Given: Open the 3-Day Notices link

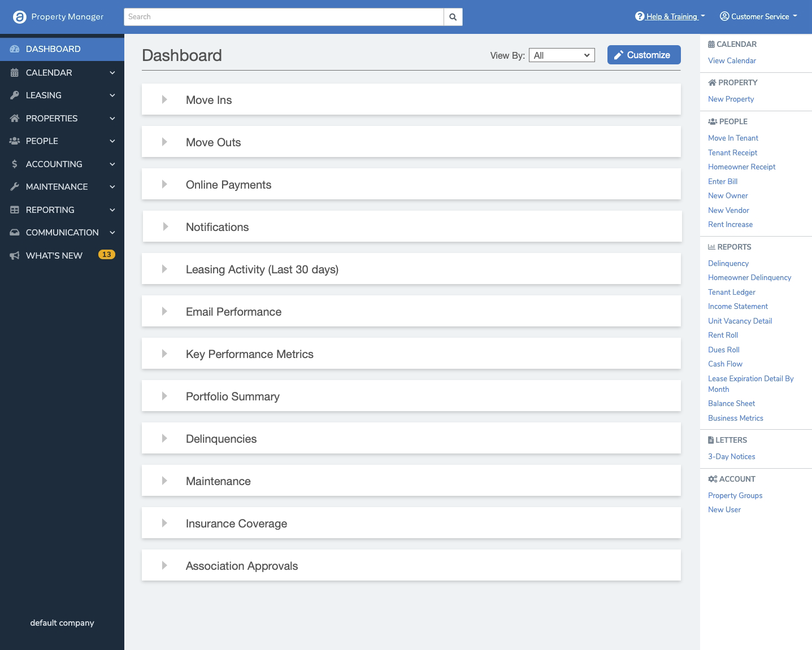Looking at the screenshot, I should pyautogui.click(x=731, y=456).
